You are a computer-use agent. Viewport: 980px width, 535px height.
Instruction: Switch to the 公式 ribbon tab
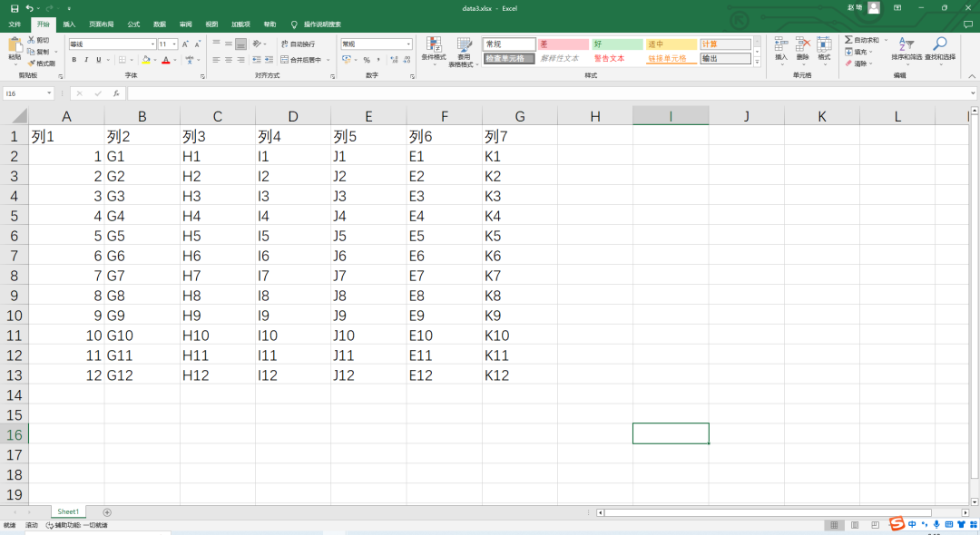pos(133,24)
